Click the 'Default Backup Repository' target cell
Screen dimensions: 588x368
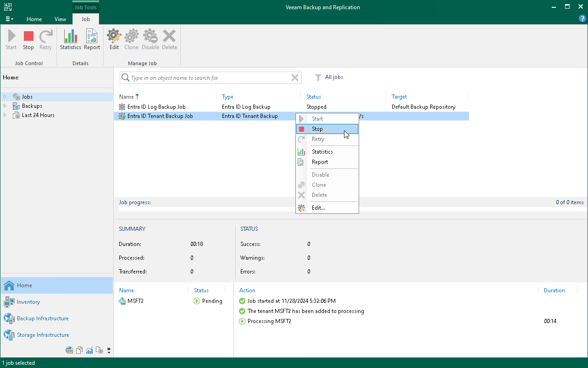coord(424,107)
